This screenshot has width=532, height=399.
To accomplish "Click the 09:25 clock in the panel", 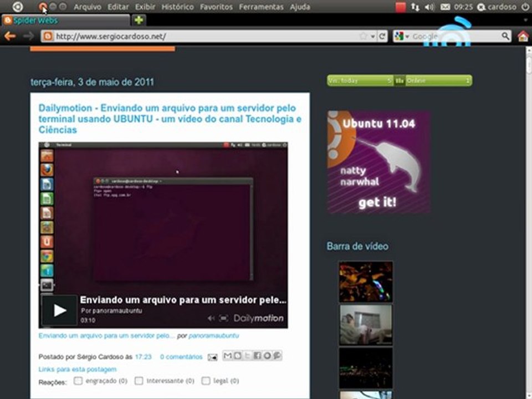I will 463,7.
